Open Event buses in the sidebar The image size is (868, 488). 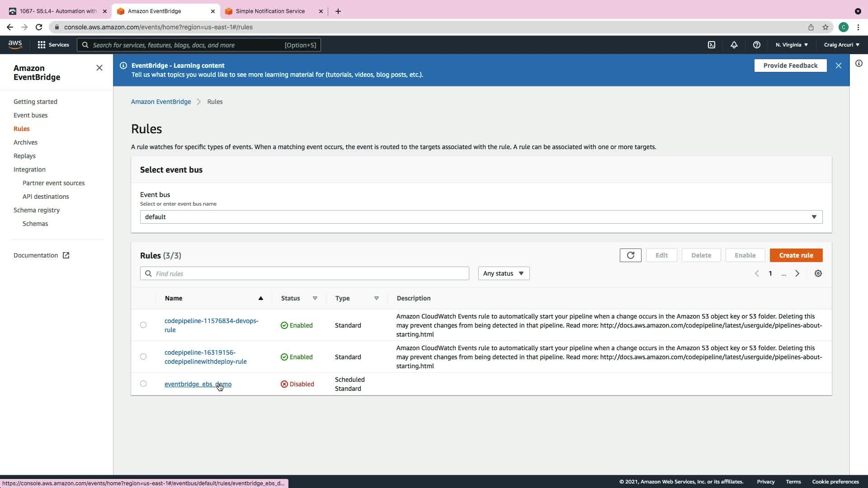point(30,115)
